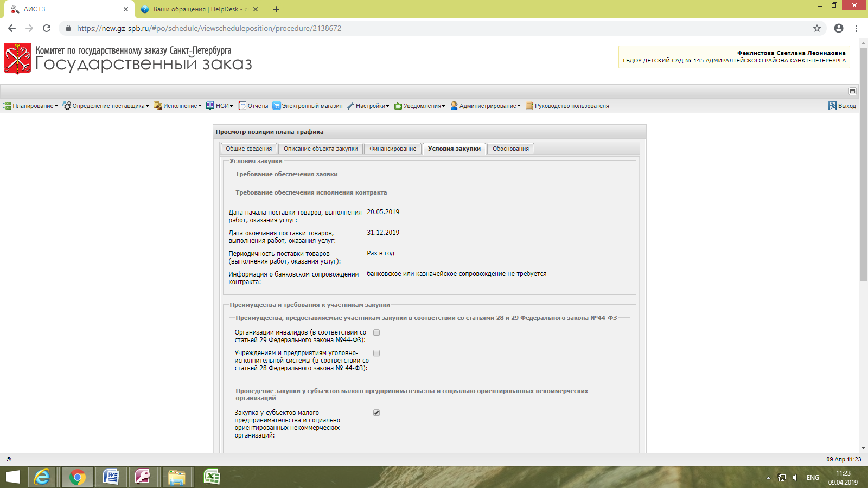Toggle the Организации инвалидов checkbox

tap(376, 332)
